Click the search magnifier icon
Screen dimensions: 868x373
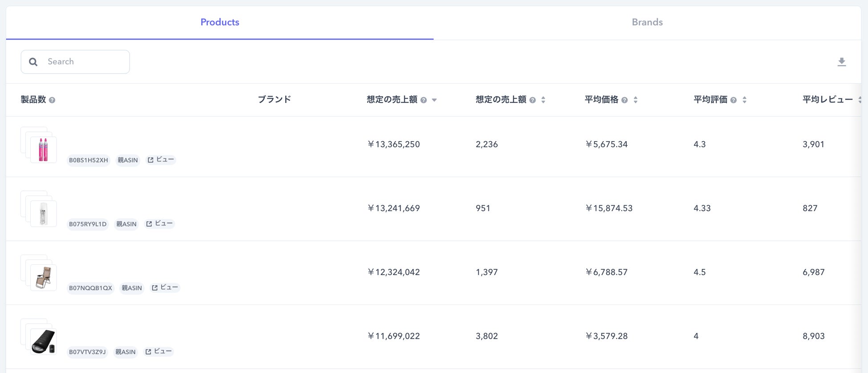point(33,62)
